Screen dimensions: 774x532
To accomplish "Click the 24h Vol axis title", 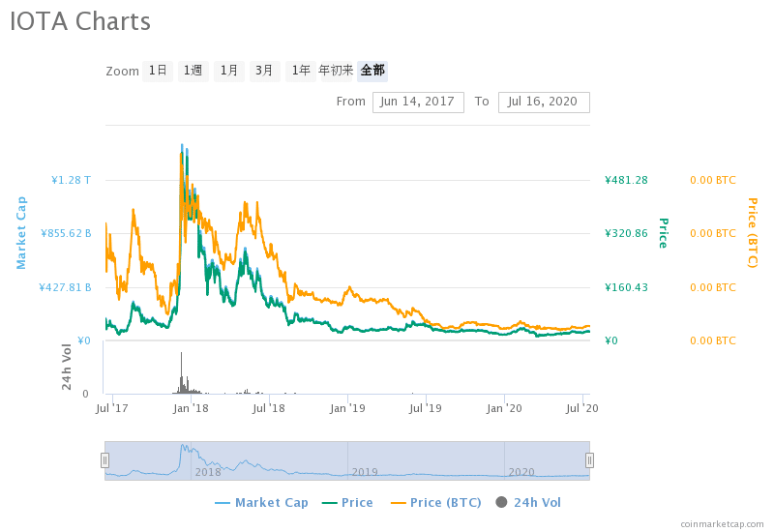I will click(67, 367).
